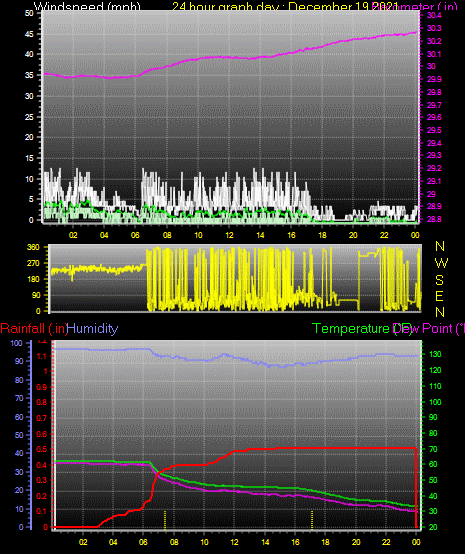Click the 360 tick on wind direction axis
Viewport: 465px width, 554px height.
(33, 247)
